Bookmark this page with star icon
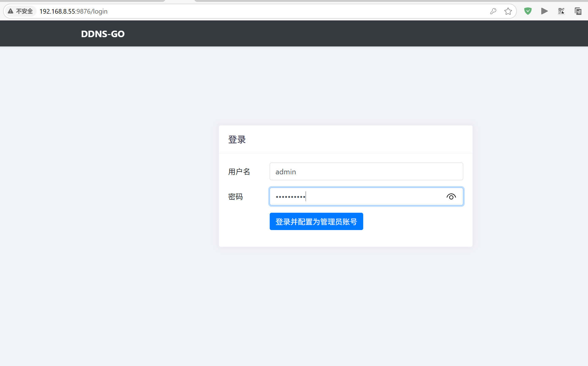The image size is (588, 366). click(x=508, y=11)
